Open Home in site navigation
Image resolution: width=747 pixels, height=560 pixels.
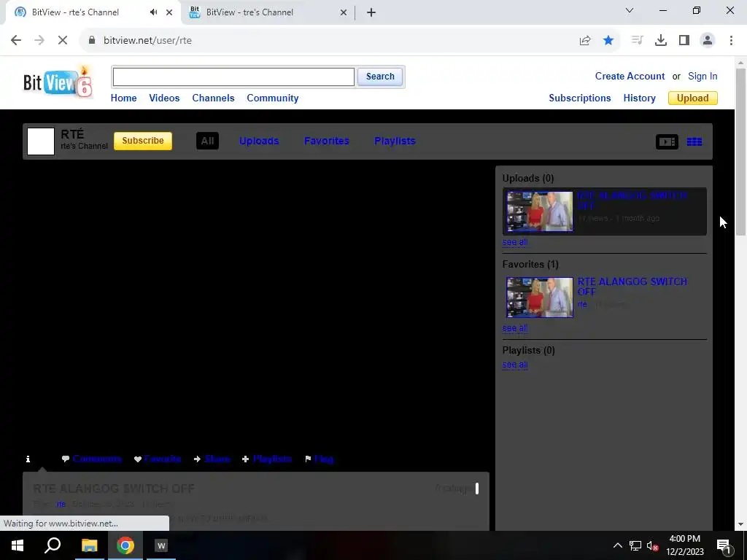(124, 98)
